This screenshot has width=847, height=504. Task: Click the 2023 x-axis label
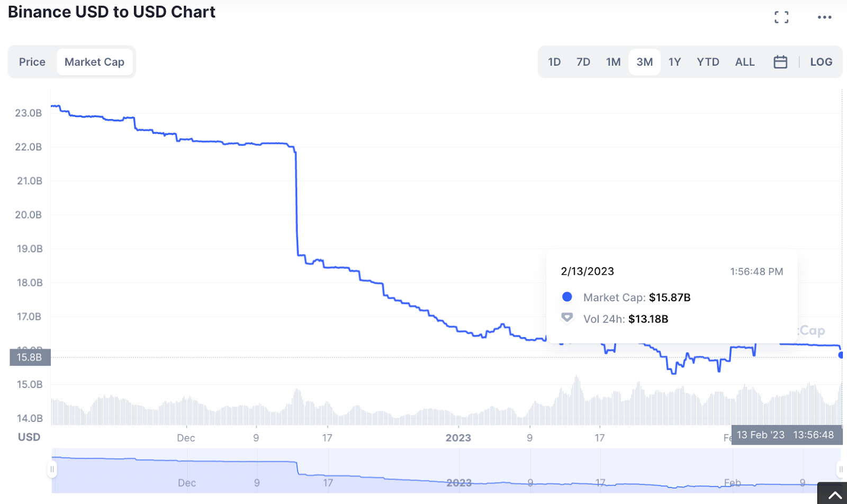[x=458, y=438]
